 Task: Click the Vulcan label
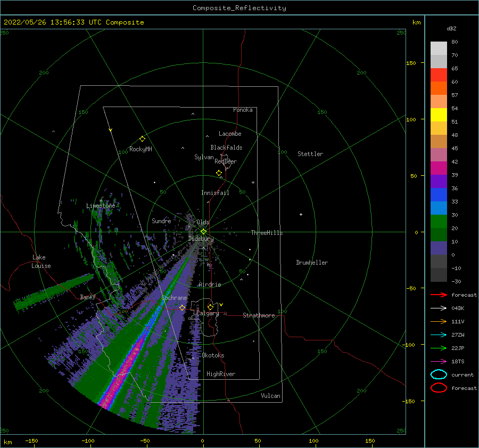(270, 396)
